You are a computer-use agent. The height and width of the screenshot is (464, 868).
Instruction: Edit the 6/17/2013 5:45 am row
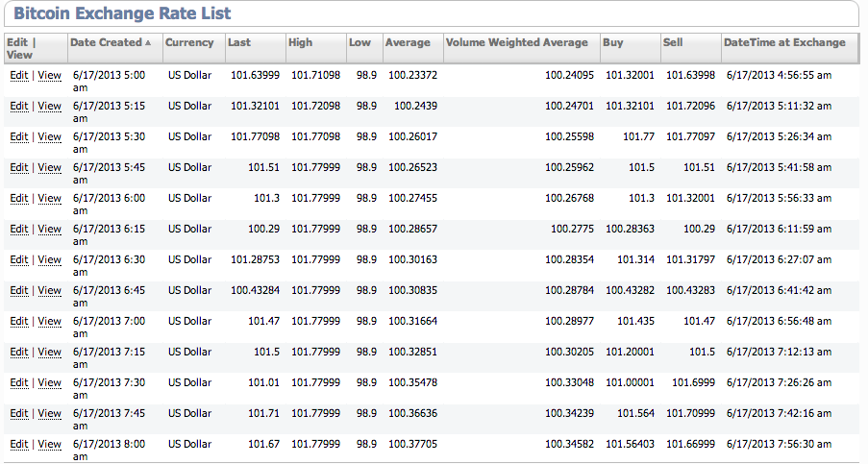tap(19, 167)
